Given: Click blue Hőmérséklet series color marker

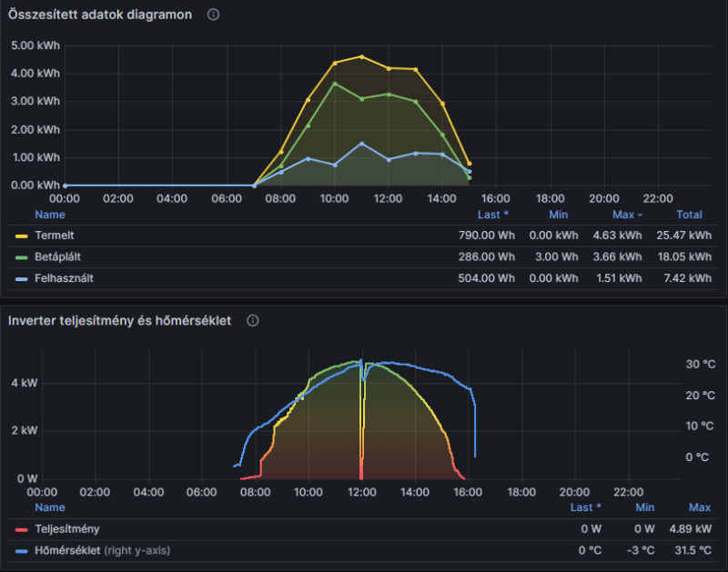Looking at the screenshot, I should coord(21,551).
